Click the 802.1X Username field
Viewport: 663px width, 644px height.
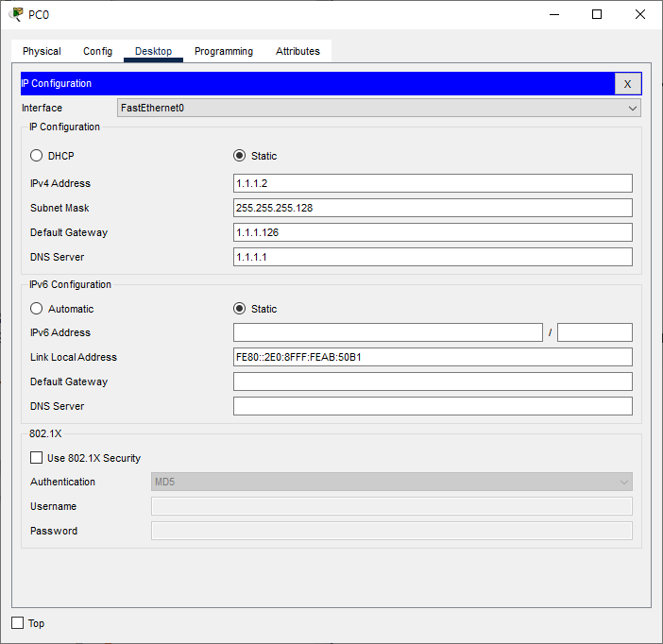(x=392, y=506)
